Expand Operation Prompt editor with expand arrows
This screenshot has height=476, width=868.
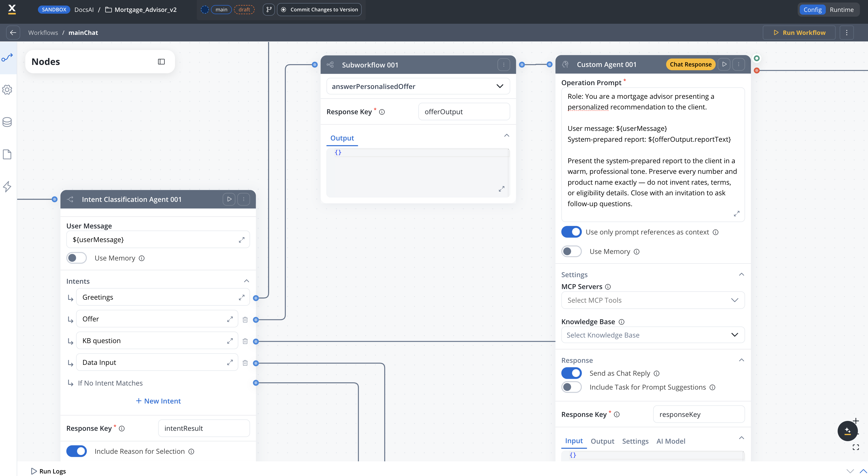click(x=736, y=213)
